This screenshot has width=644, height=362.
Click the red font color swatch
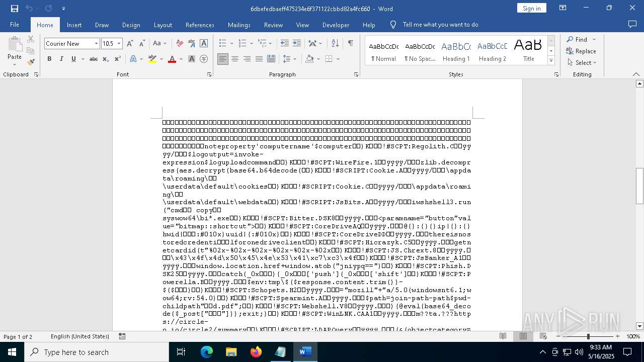[x=172, y=59]
